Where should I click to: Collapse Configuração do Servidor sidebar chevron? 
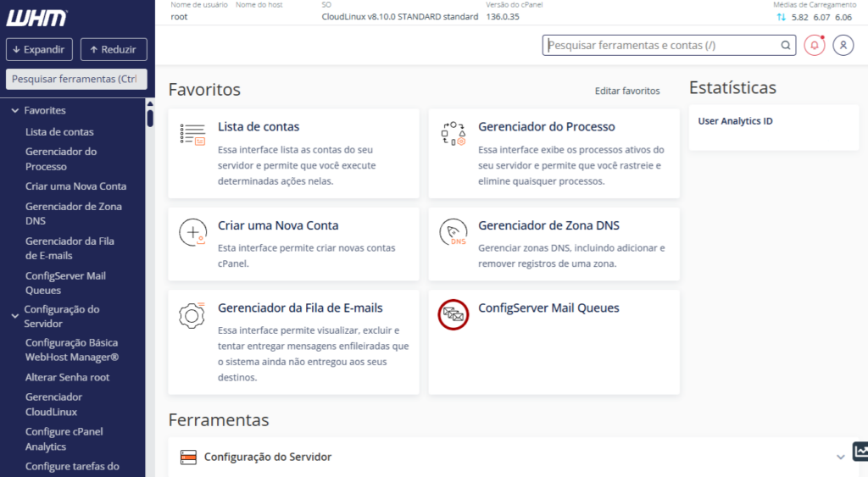tap(15, 316)
